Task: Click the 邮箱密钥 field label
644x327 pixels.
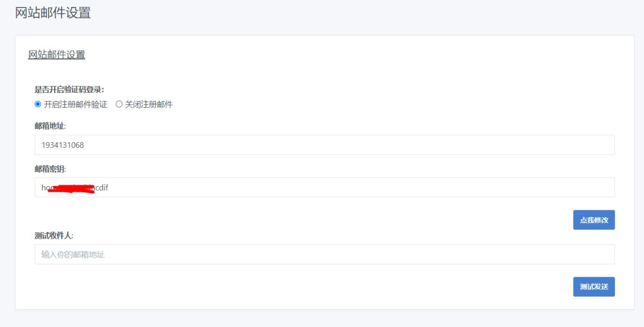Action: [x=50, y=169]
